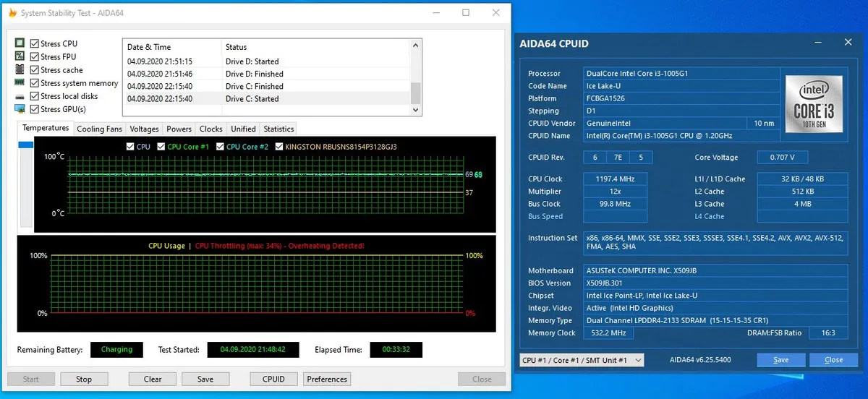Screen dimensions: 868x399
Task: Click the FPU icon beside Stress FPU
Action: pyautogui.click(x=20, y=57)
